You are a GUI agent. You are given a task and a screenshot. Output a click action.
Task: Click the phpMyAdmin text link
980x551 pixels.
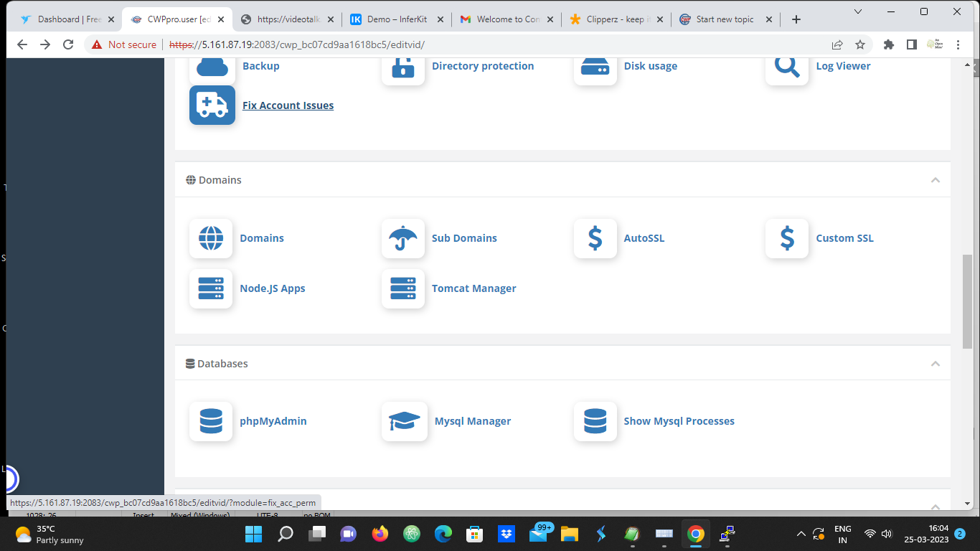273,421
